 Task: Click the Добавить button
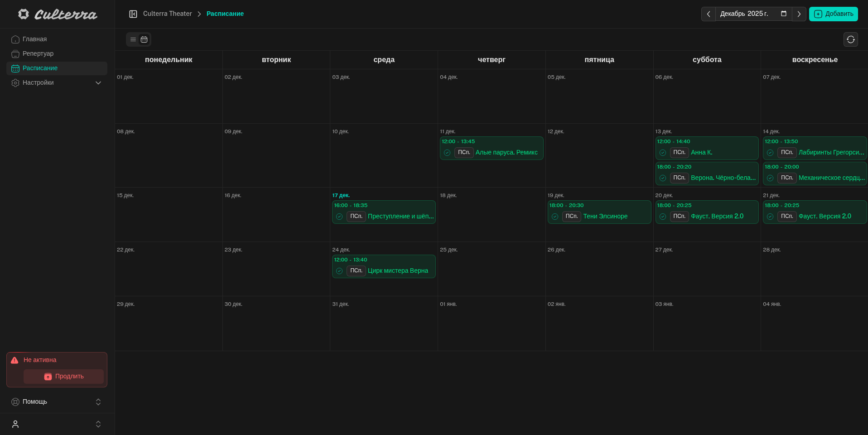click(x=833, y=14)
